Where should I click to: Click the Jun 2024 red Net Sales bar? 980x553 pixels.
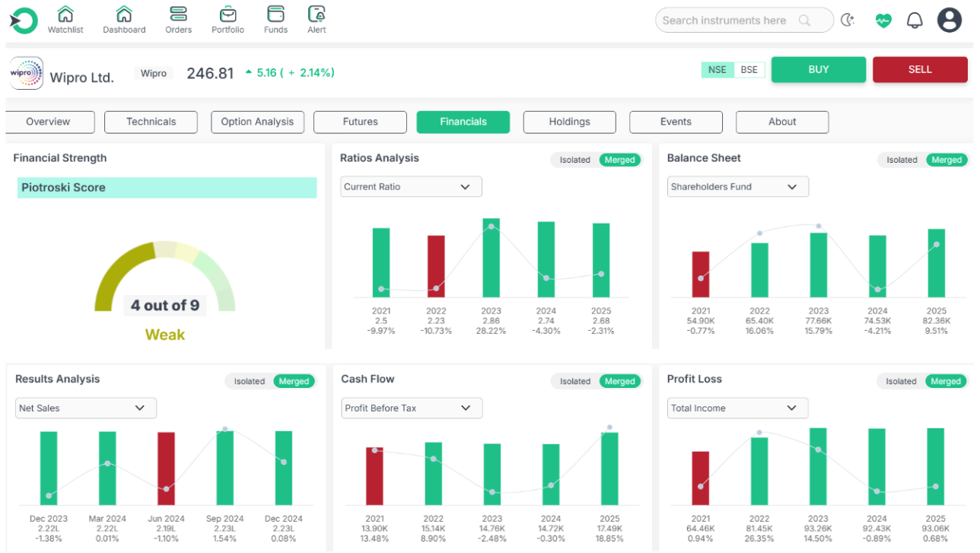(167, 469)
